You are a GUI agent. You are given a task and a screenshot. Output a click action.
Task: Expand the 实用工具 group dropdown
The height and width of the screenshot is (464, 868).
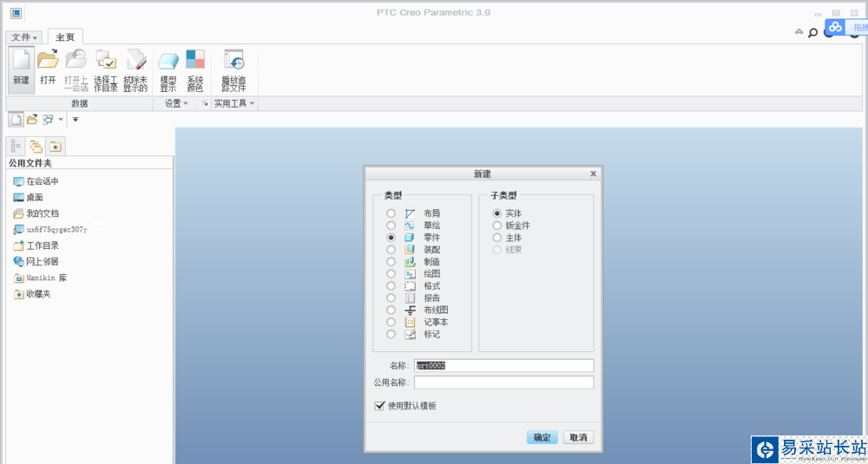(x=234, y=103)
